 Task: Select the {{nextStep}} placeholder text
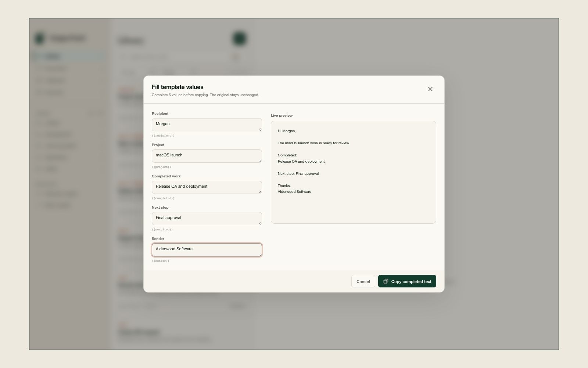162,230
